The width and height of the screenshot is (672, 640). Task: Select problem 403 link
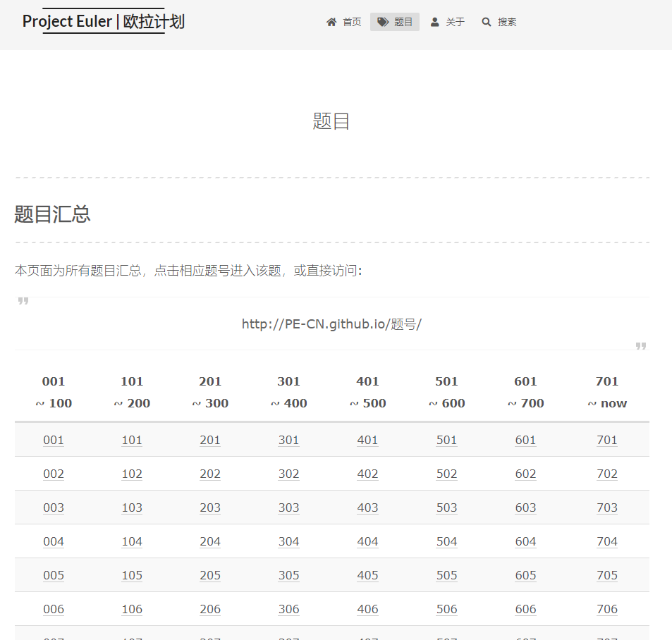pyautogui.click(x=367, y=507)
